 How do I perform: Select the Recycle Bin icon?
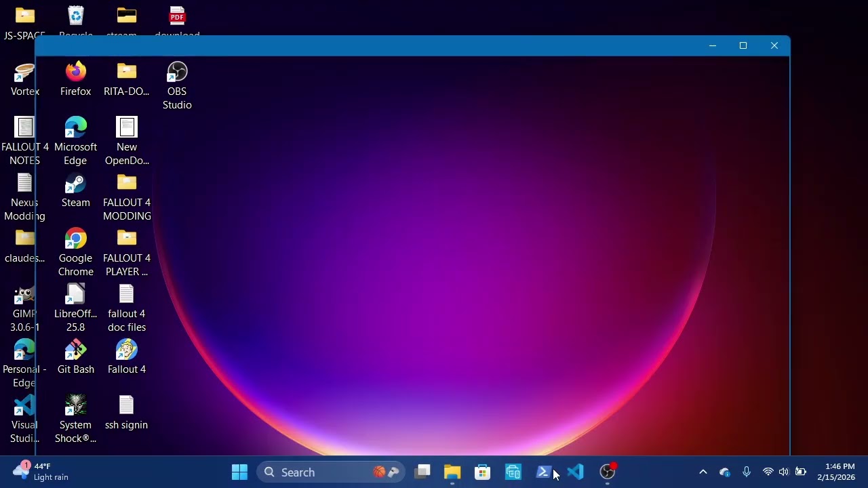click(x=75, y=22)
